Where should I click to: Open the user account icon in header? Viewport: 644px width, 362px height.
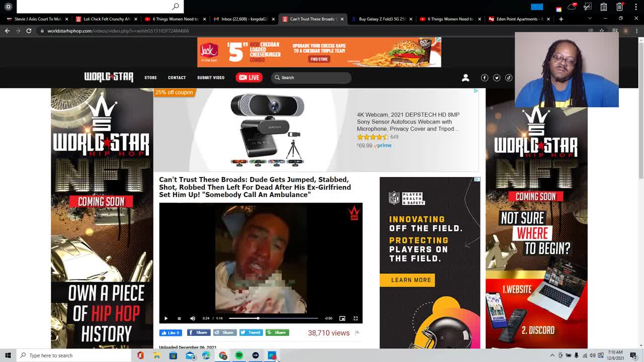[x=465, y=77]
